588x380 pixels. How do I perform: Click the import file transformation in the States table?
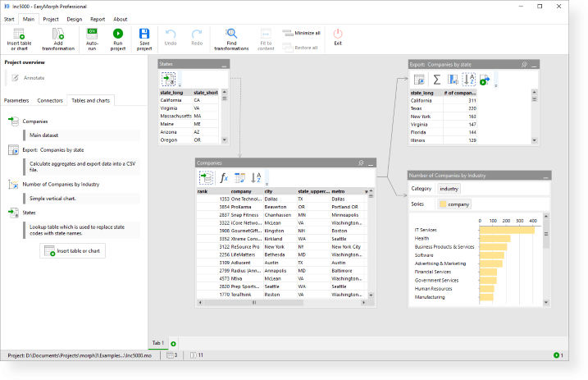[x=168, y=79]
